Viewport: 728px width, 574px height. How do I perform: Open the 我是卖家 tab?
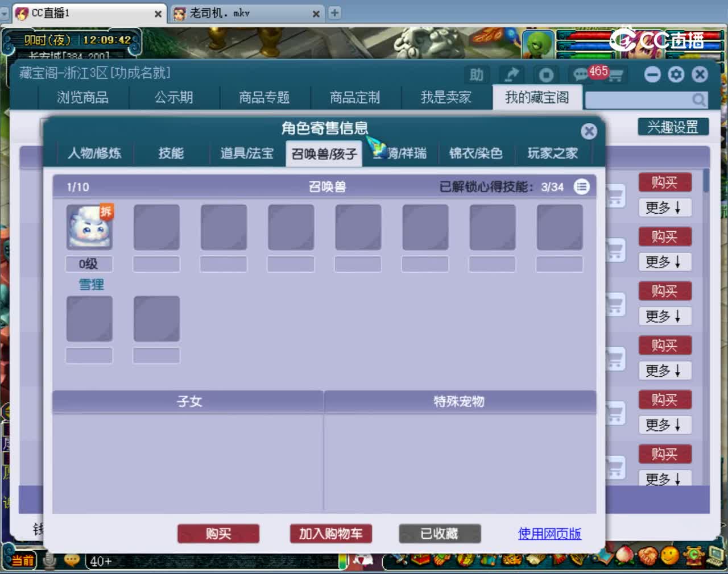pos(447,97)
